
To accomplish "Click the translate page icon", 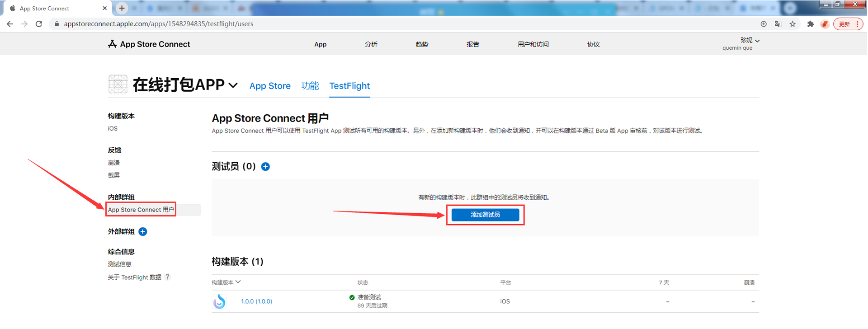I will (x=778, y=24).
